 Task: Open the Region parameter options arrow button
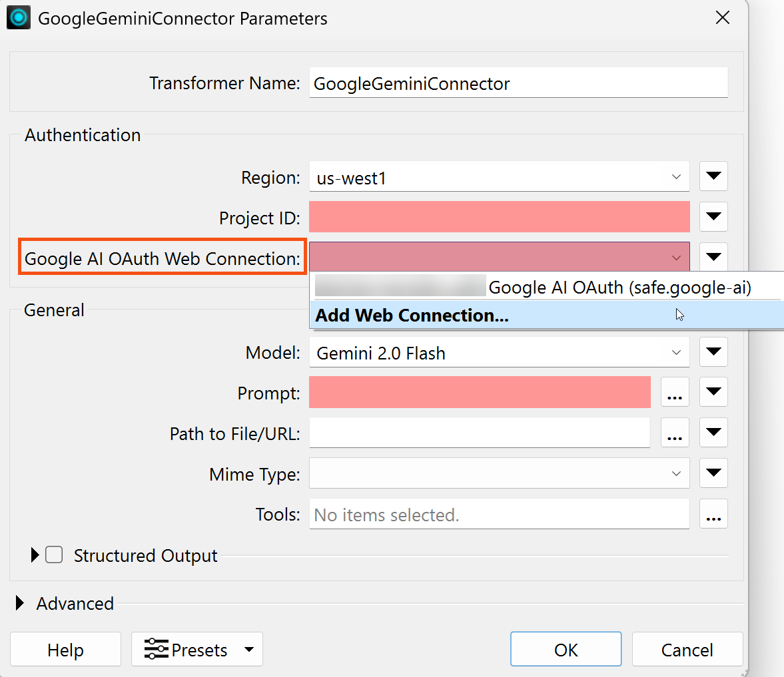coord(713,176)
